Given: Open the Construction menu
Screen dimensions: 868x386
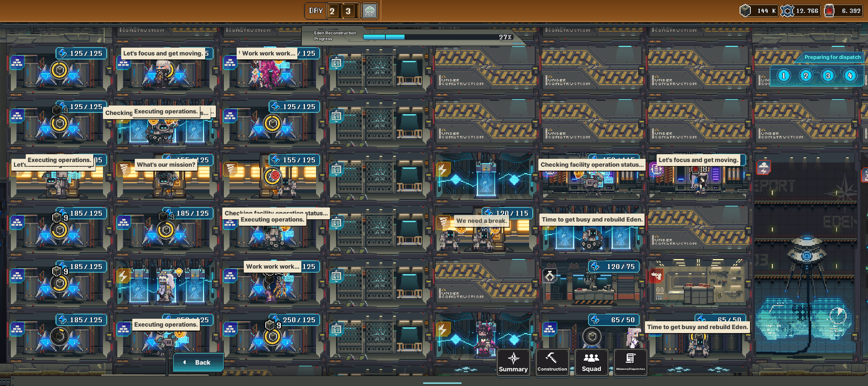Looking at the screenshot, I should click(x=552, y=362).
